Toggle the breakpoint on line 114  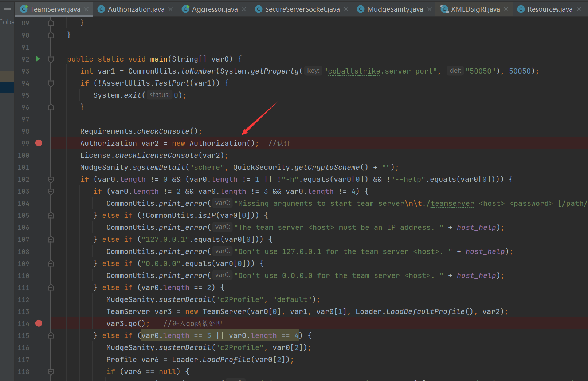(x=39, y=323)
